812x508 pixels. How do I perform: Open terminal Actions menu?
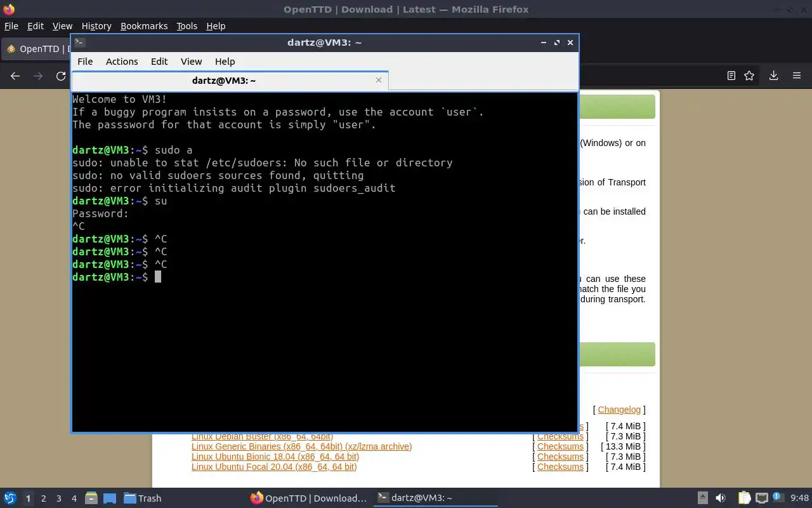(x=122, y=62)
